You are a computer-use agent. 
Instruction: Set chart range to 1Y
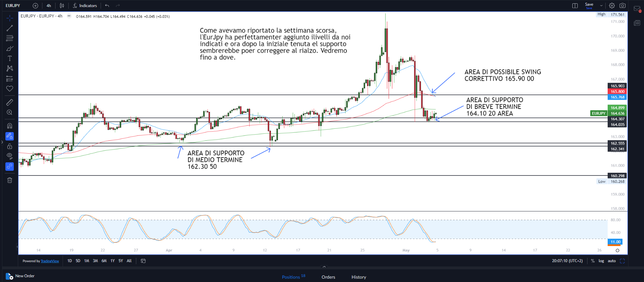pos(112,261)
